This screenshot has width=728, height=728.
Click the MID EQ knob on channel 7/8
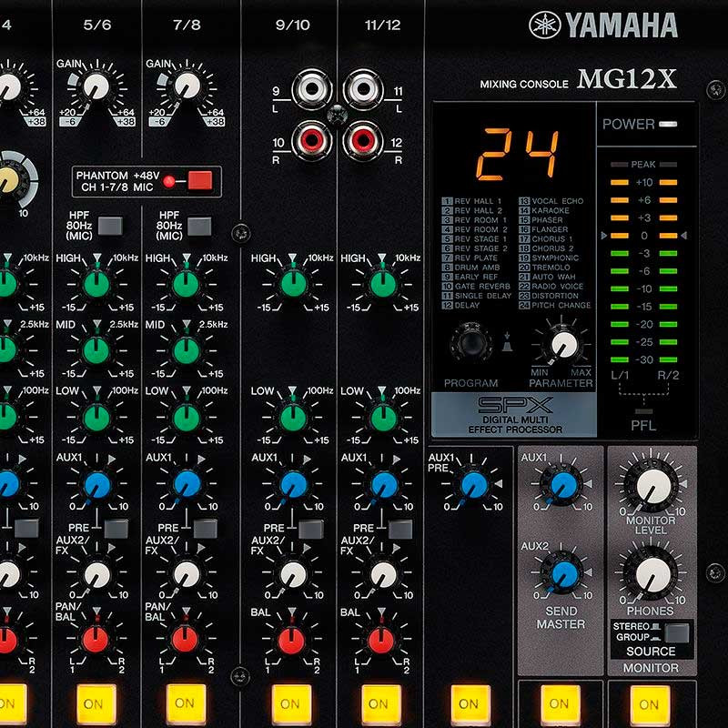187,350
